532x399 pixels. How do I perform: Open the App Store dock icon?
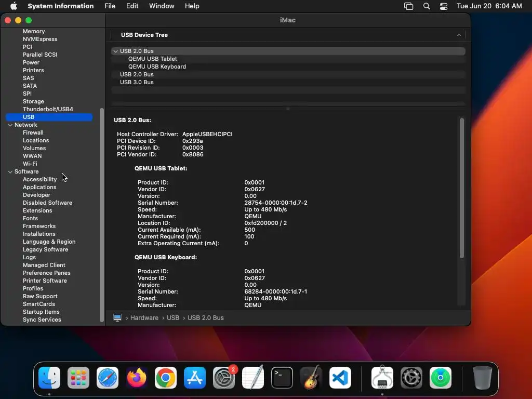(195, 378)
